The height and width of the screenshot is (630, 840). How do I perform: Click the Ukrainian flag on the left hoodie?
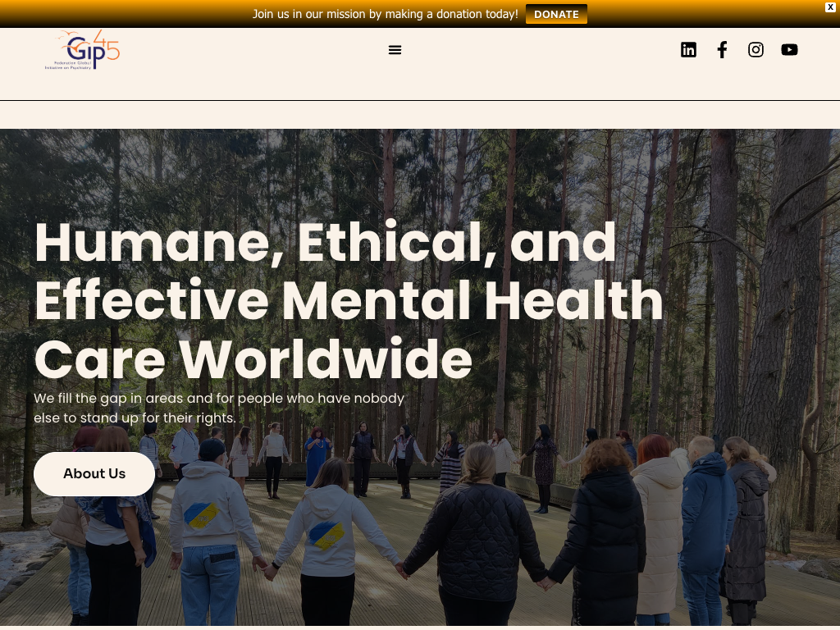click(x=200, y=515)
